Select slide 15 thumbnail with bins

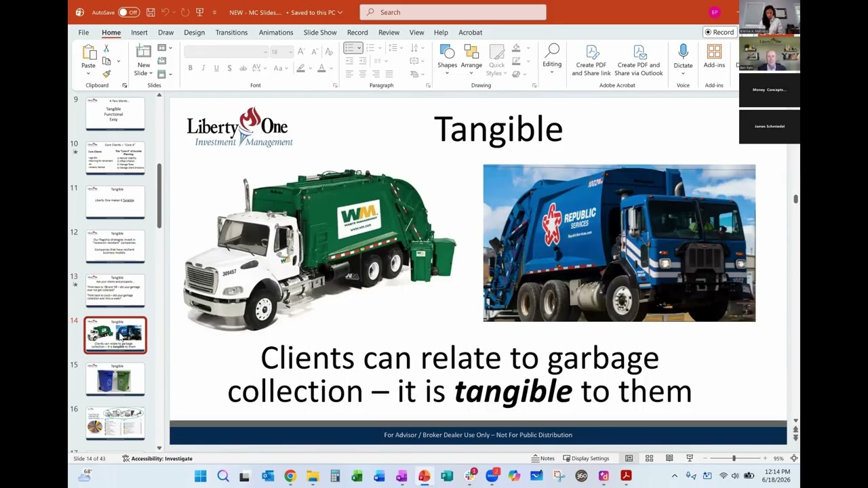click(115, 379)
